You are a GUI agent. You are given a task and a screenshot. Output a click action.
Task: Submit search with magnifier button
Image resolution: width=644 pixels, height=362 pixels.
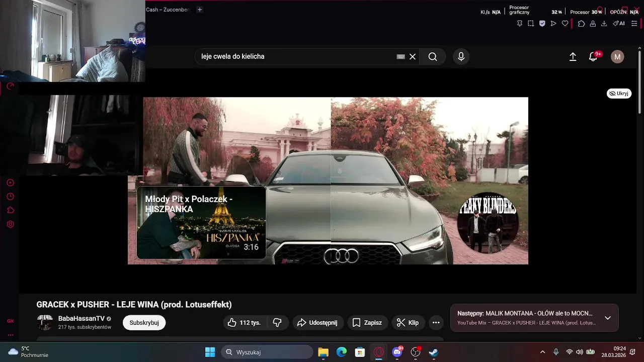tap(433, 57)
